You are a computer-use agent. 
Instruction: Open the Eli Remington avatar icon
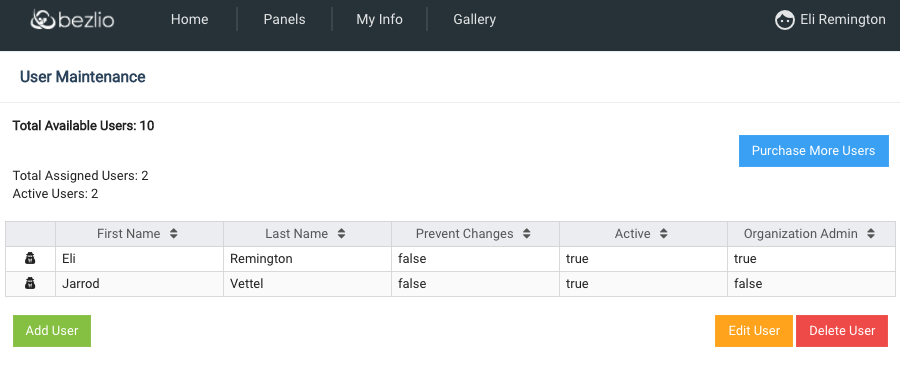click(784, 20)
